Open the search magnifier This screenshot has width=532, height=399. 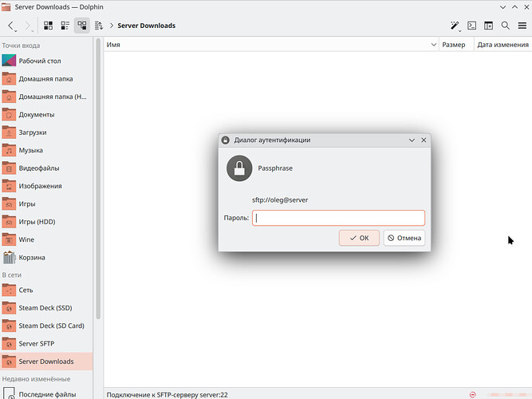coord(505,26)
